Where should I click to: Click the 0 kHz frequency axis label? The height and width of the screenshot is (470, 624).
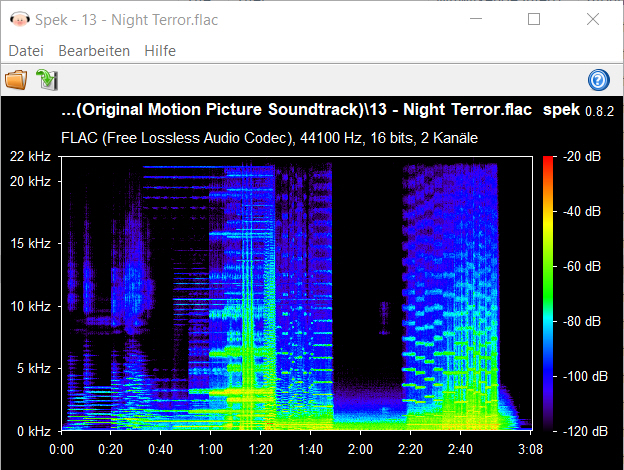coord(33,431)
